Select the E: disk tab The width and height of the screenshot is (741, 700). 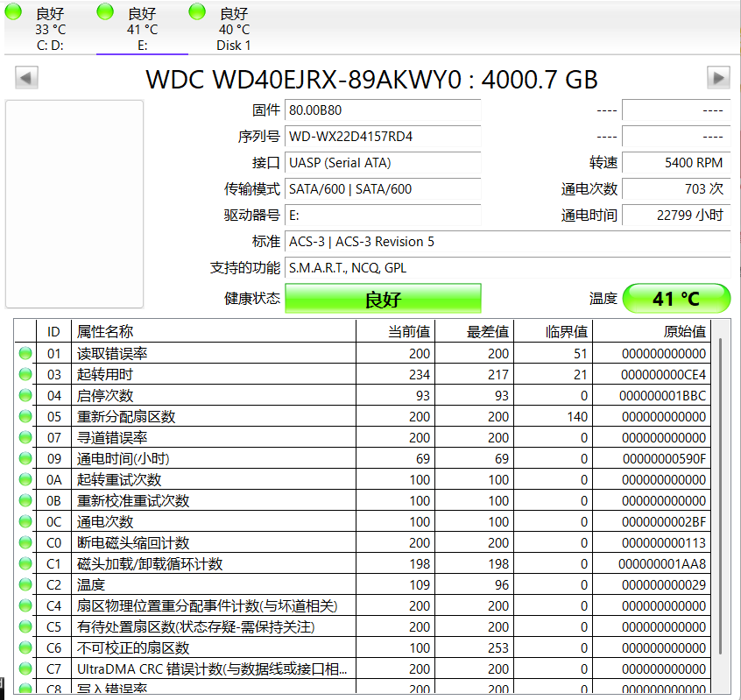tap(142, 28)
